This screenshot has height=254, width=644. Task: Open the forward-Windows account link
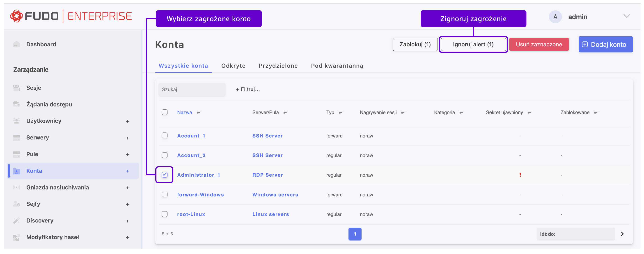click(200, 195)
